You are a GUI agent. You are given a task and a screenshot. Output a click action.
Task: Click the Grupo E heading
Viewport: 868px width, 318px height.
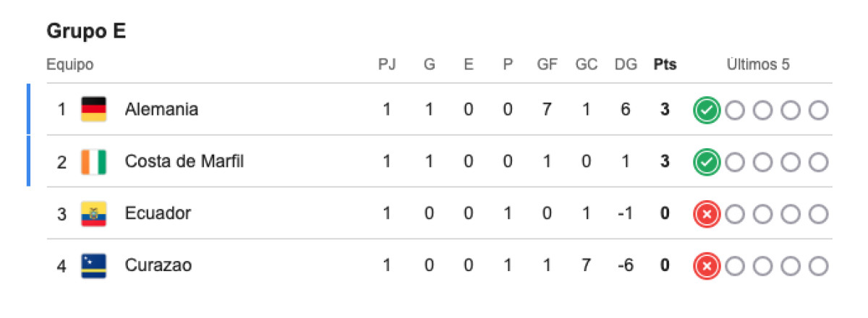pos(86,31)
